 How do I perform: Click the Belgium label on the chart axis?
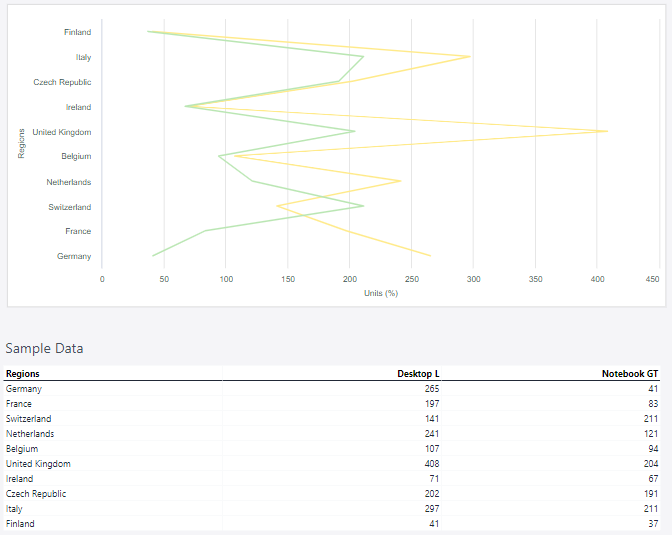point(76,157)
